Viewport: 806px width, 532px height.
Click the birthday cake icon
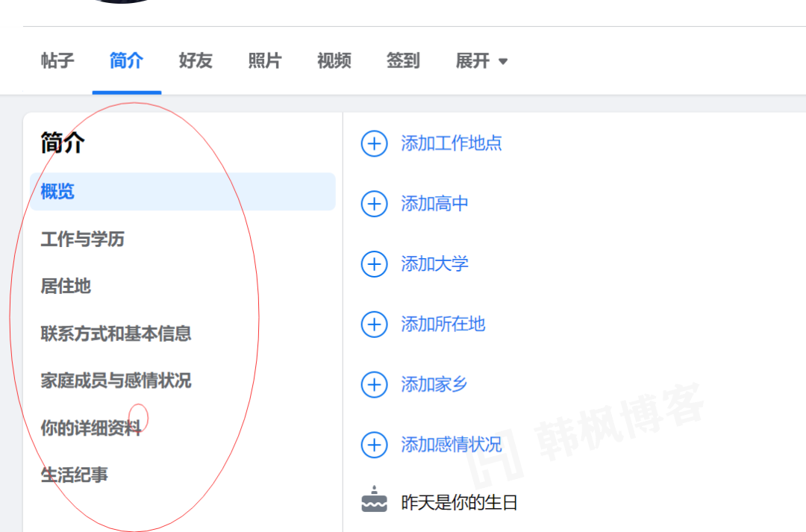374,500
